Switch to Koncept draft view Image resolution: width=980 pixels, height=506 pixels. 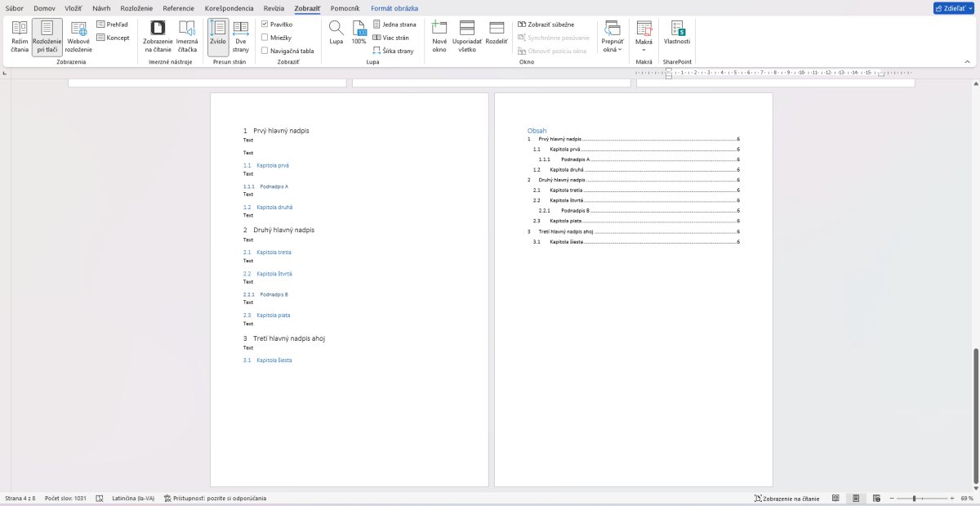coord(113,38)
